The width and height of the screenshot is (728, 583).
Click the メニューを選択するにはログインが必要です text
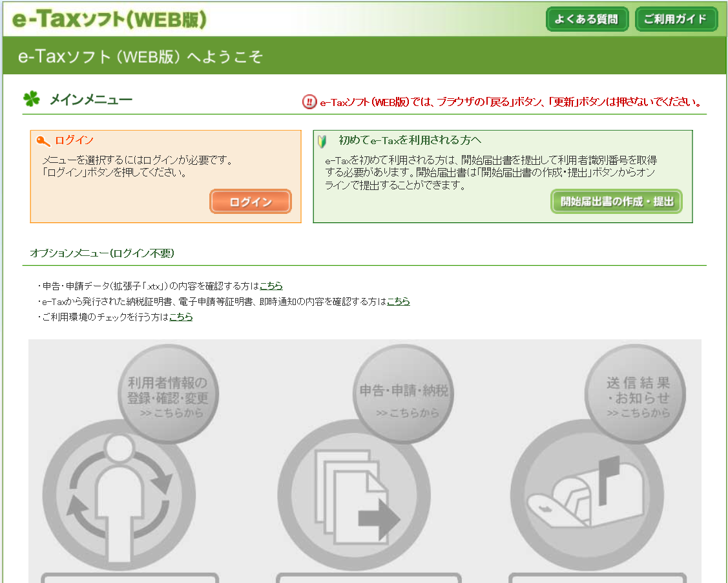[138, 160]
